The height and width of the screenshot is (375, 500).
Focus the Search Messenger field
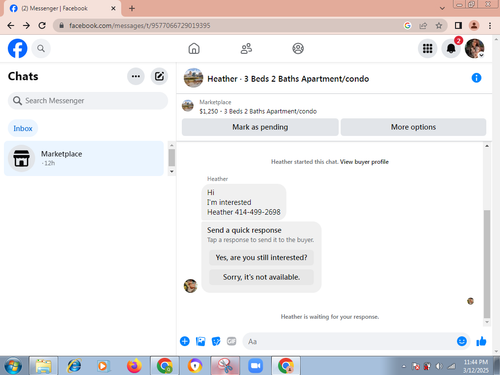[x=88, y=101]
